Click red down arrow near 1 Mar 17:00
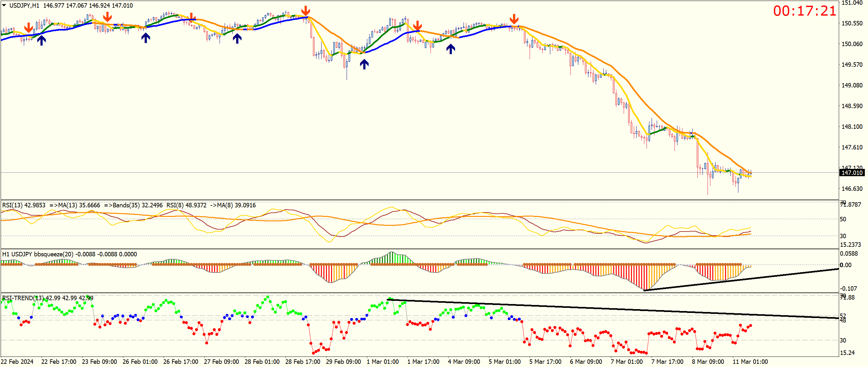The height and width of the screenshot is (367, 868). (x=417, y=26)
